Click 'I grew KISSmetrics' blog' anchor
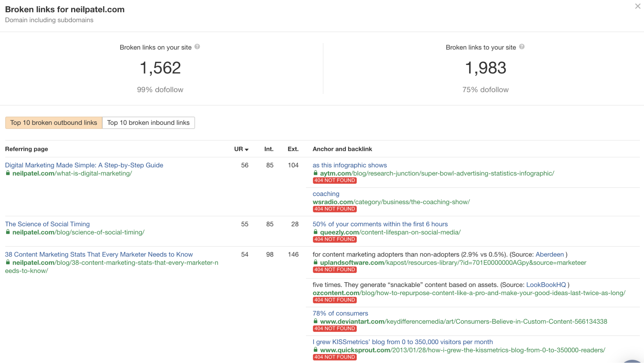 click(x=403, y=342)
